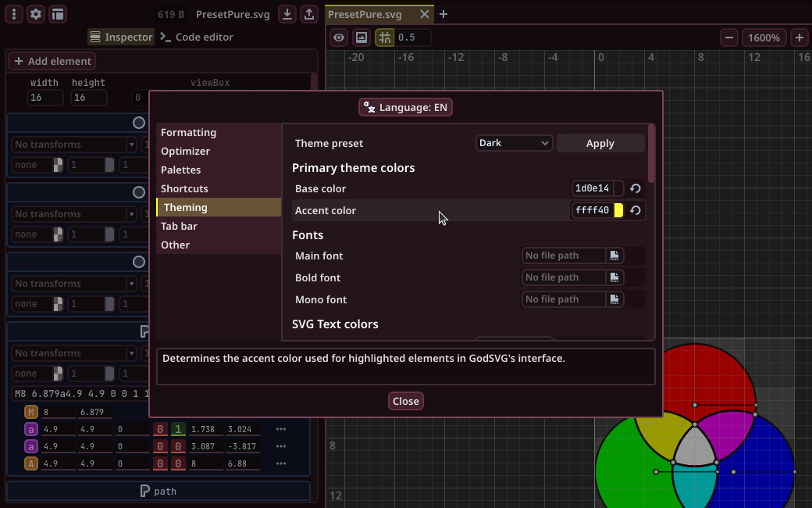Viewport: 812px width, 508px height.
Task: Browse file for Mono font
Action: click(614, 299)
